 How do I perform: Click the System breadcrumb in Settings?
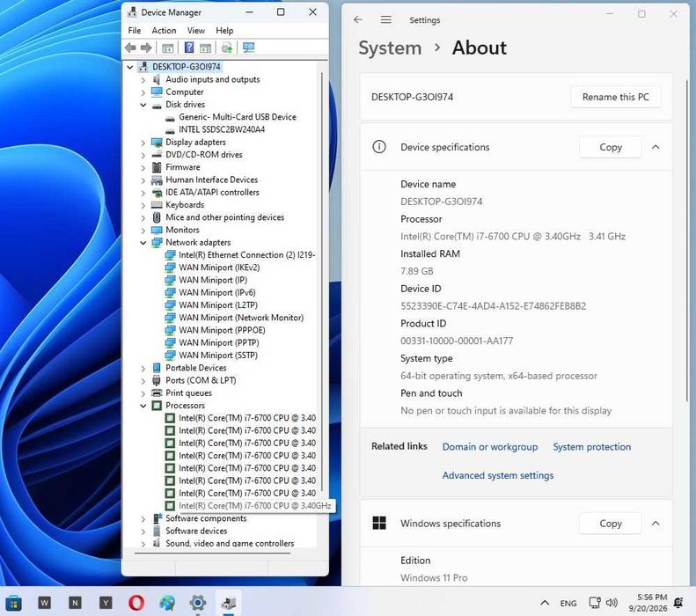point(390,48)
